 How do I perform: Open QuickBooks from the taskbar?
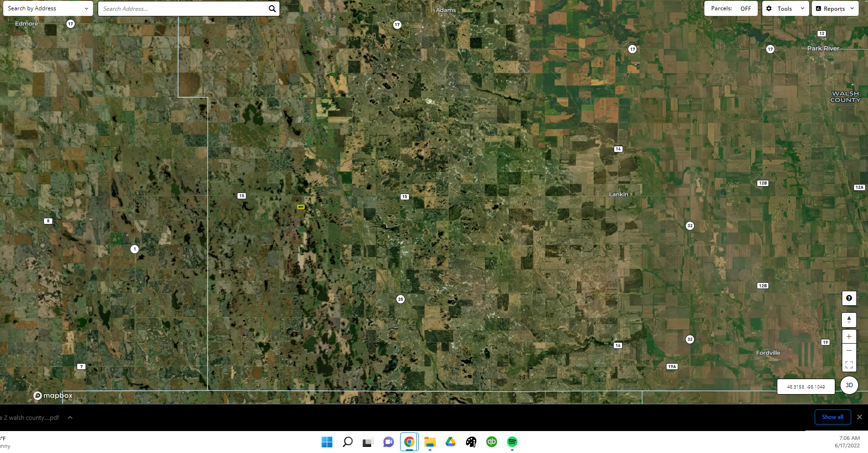tap(491, 442)
